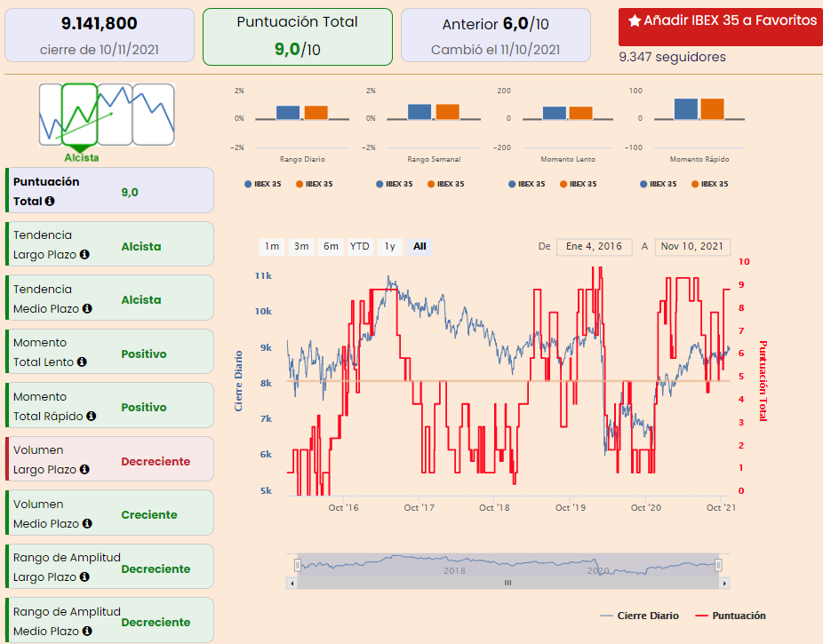The height and width of the screenshot is (644, 823).
Task: Toggle Puntuación series in chart legend
Action: [x=730, y=616]
